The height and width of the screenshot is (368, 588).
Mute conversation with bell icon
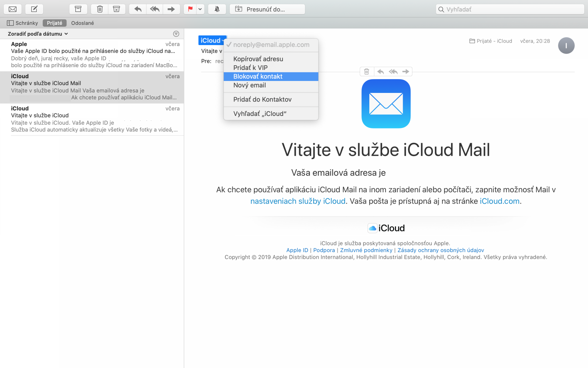coord(217,9)
